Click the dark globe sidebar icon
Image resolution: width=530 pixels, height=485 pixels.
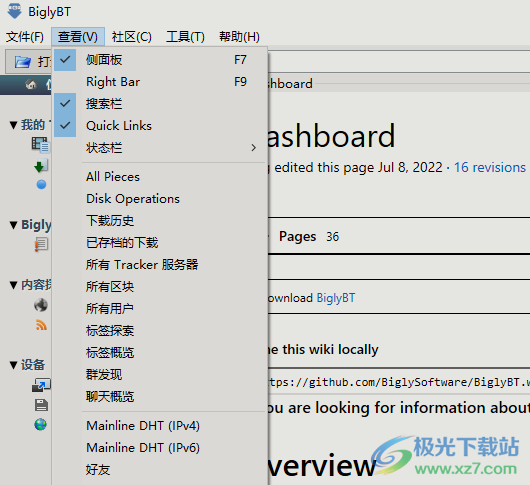(41, 305)
